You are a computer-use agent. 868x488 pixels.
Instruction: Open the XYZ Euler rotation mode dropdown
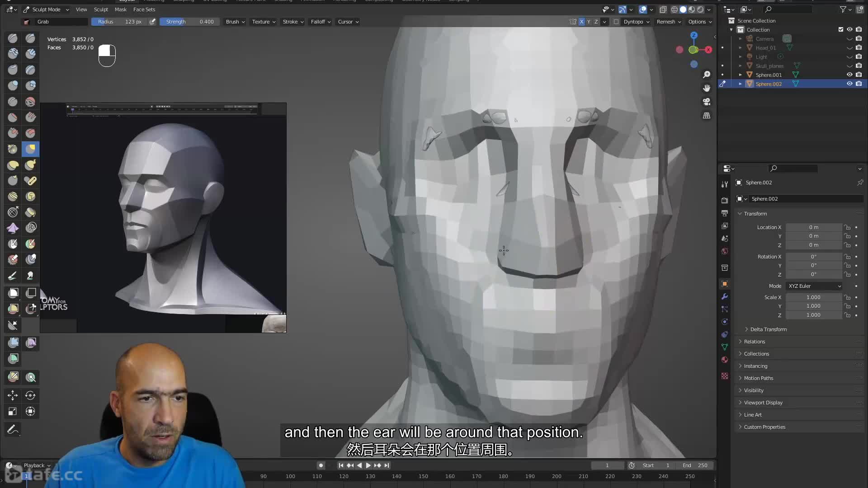click(x=815, y=286)
